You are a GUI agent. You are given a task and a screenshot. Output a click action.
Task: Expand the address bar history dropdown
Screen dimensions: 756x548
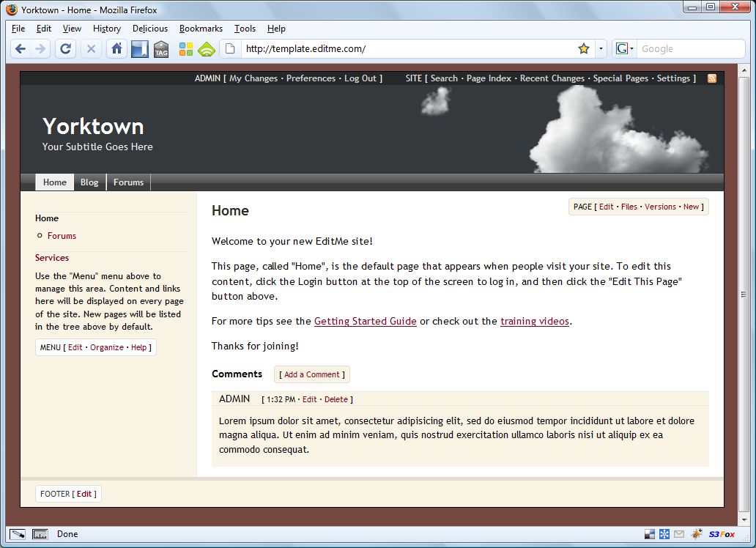point(601,49)
